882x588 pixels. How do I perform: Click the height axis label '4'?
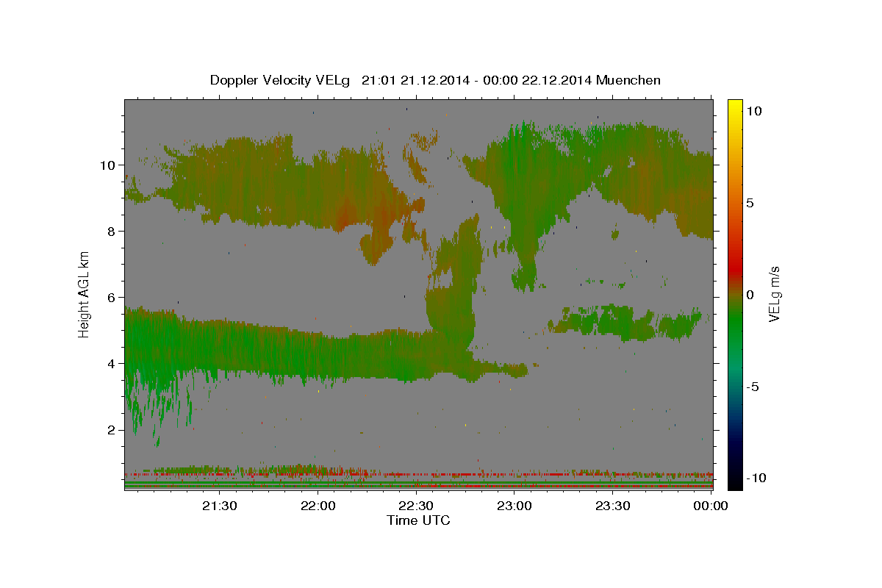pyautogui.click(x=111, y=363)
